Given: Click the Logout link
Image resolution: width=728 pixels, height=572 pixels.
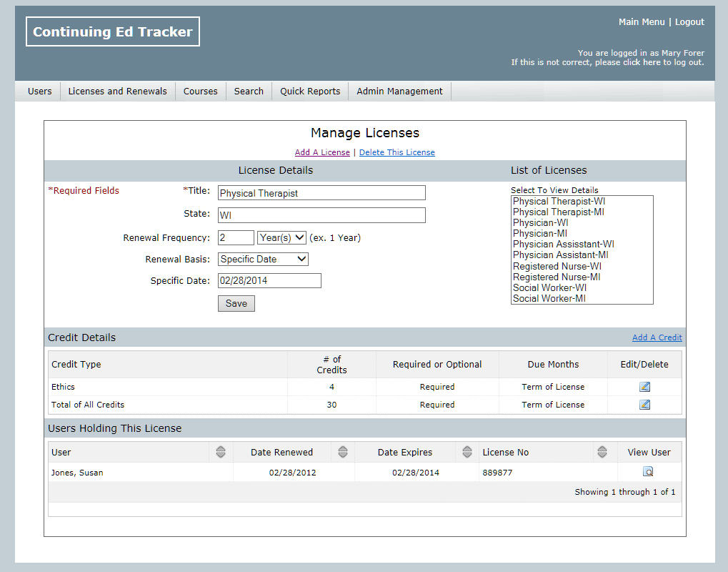Looking at the screenshot, I should 689,22.
